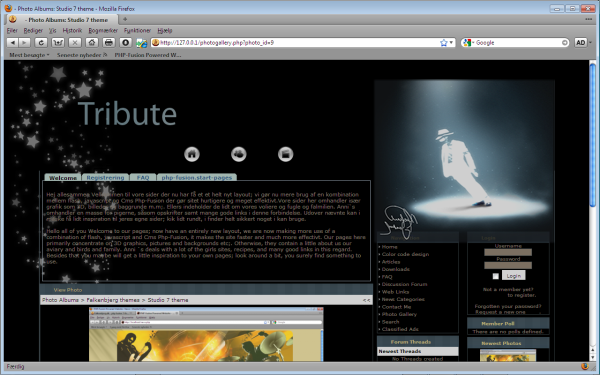The height and width of the screenshot is (375, 600).
Task: Expand the Mest besøgte bookmarks dropdown
Action: [x=29, y=55]
